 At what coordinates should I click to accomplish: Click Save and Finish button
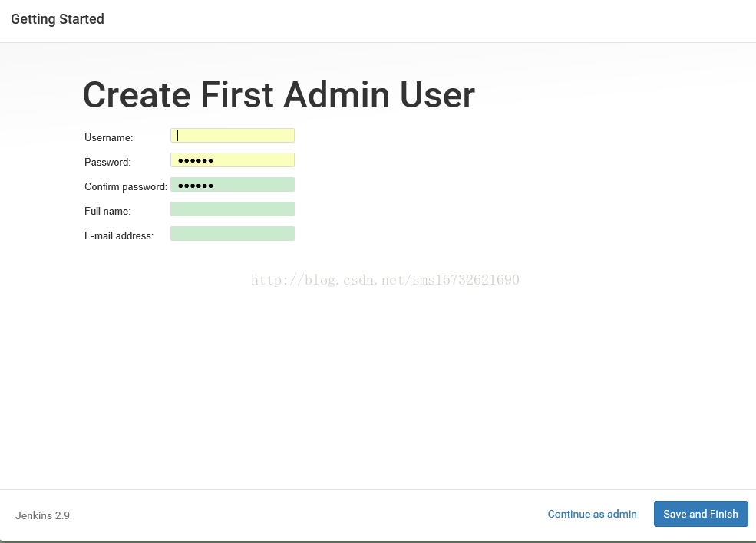[701, 514]
